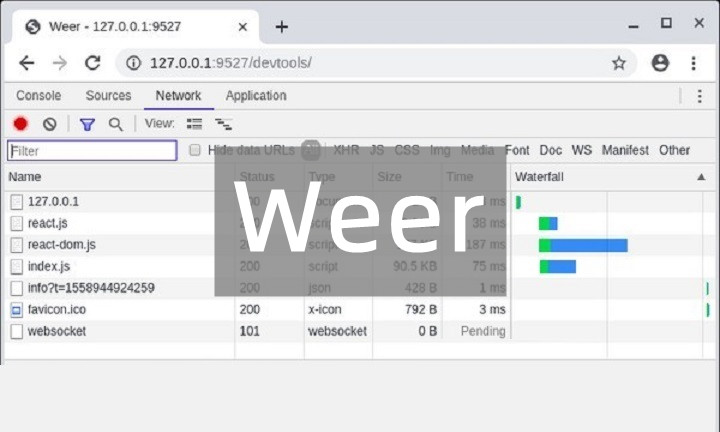Viewport: 720px width, 432px height.
Task: Click the websocket status 101 cell
Action: click(x=249, y=331)
